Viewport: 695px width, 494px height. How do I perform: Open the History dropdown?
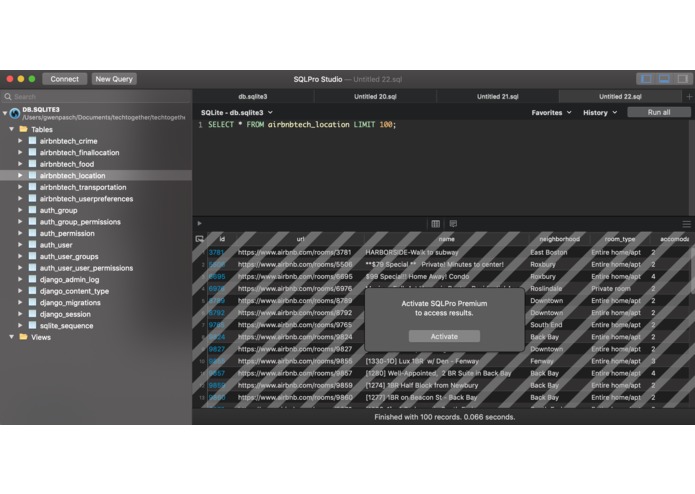coord(600,113)
